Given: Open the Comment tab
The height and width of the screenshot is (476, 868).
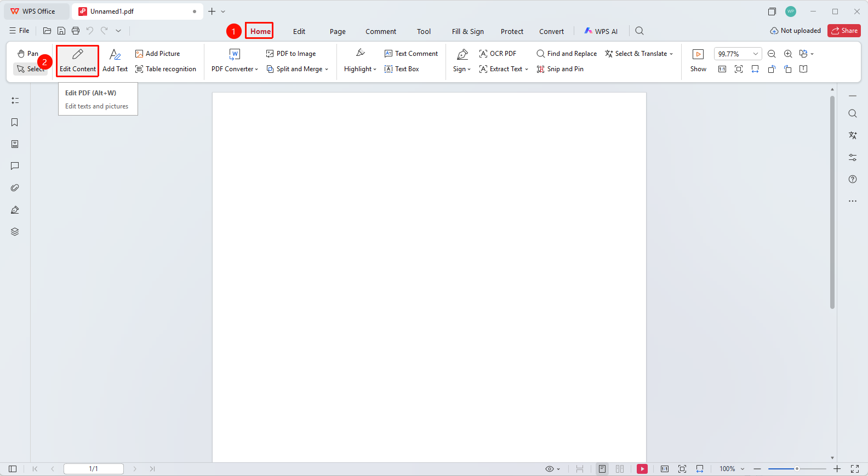Looking at the screenshot, I should (381, 31).
